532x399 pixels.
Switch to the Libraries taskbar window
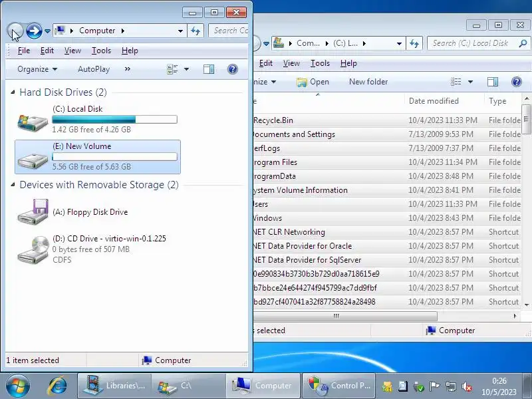[114, 386]
